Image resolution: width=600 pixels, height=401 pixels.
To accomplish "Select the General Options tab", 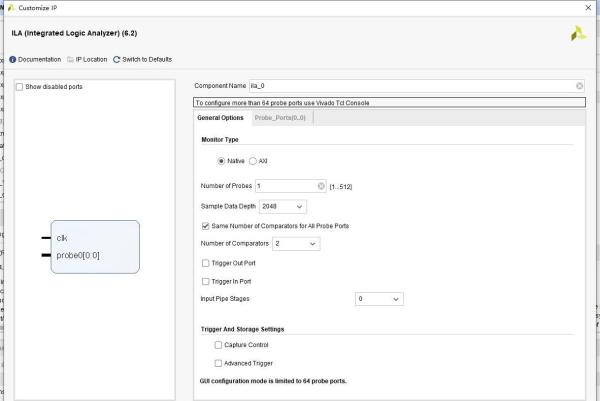I will click(x=220, y=118).
